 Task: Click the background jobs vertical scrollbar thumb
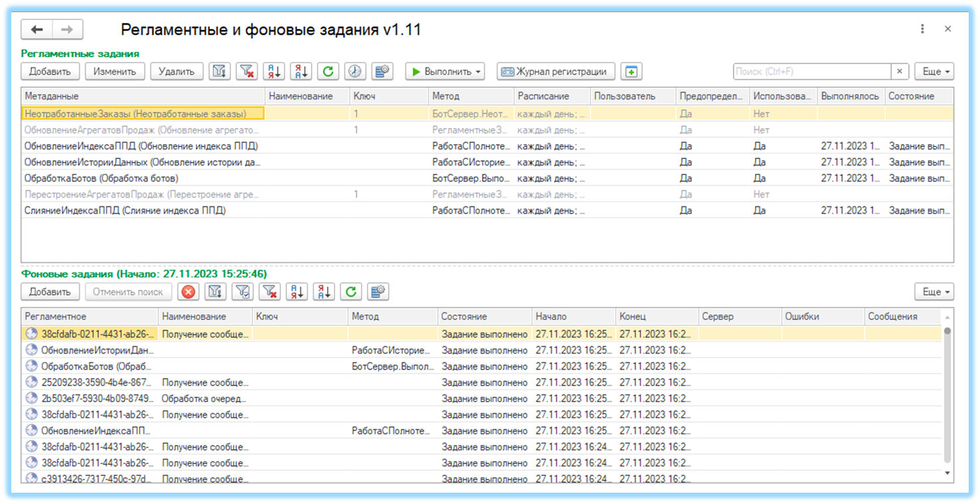click(x=947, y=394)
